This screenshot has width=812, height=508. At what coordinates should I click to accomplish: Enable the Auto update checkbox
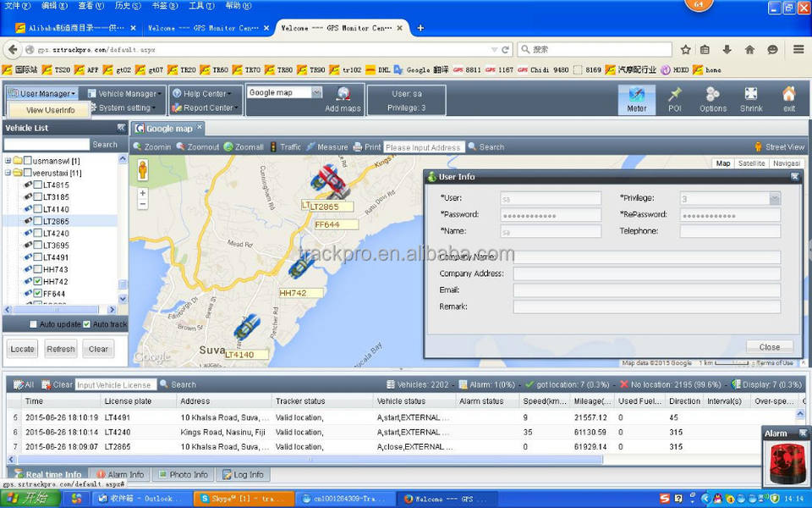pyautogui.click(x=34, y=324)
